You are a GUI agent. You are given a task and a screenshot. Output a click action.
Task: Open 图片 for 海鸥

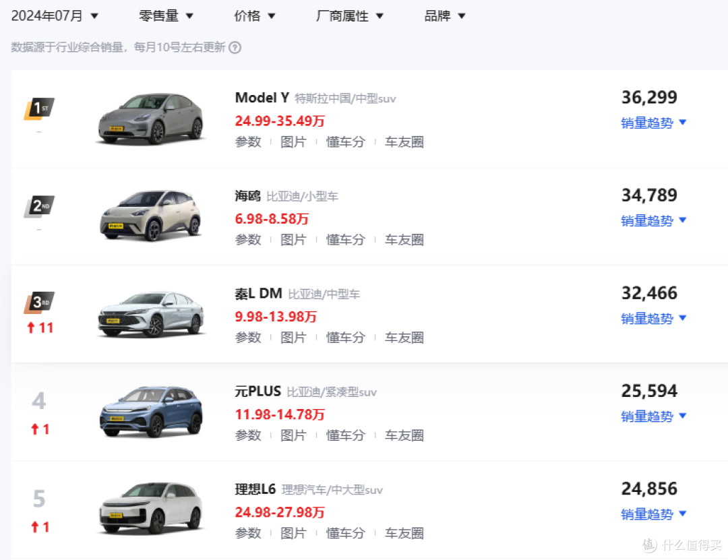[293, 240]
